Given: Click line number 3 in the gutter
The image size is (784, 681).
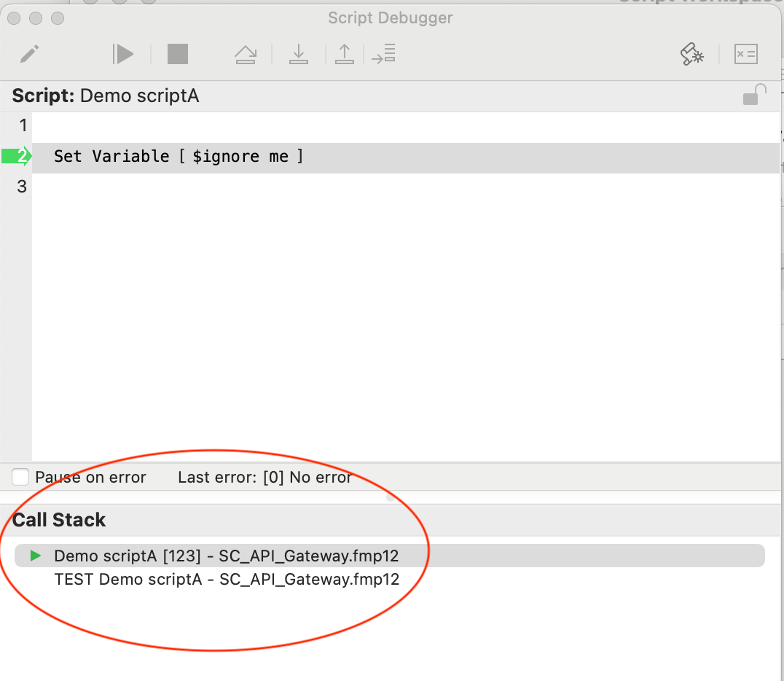Looking at the screenshot, I should click(x=22, y=187).
